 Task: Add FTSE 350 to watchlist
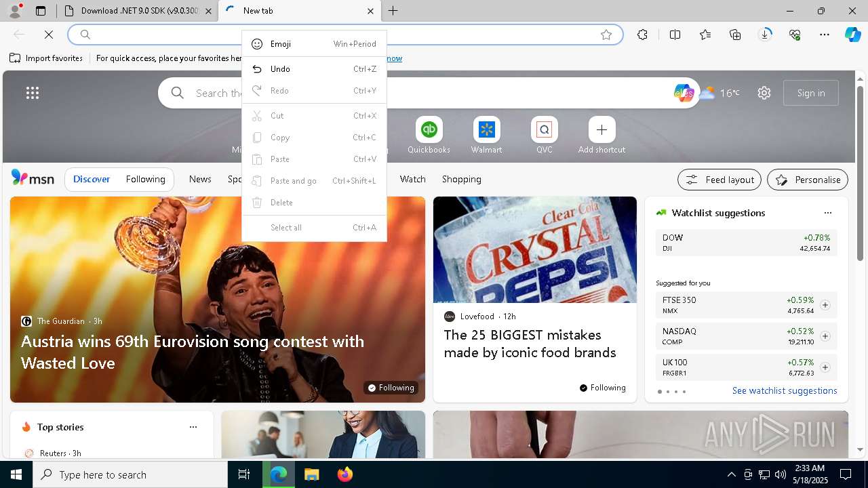(825, 305)
